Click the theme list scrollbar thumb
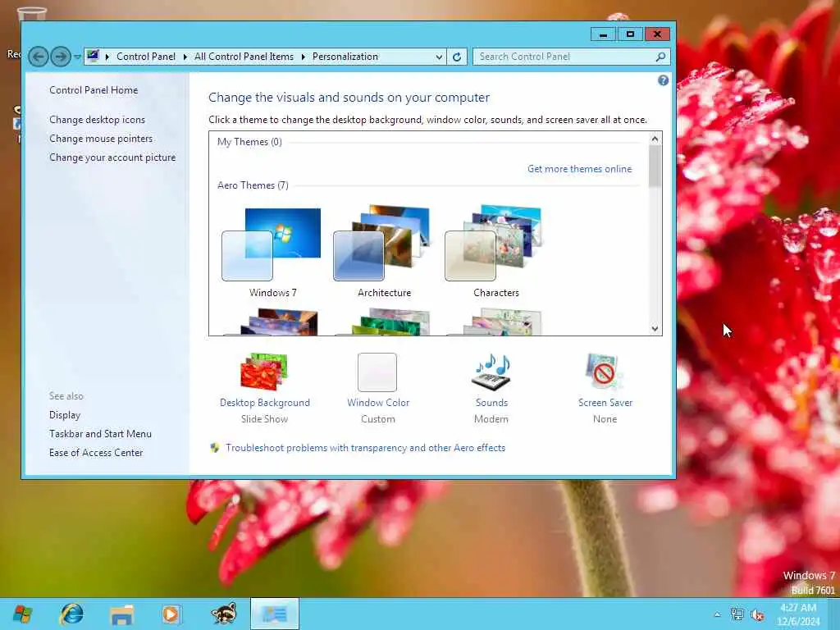Viewport: 840px width, 630px height. 655,167
